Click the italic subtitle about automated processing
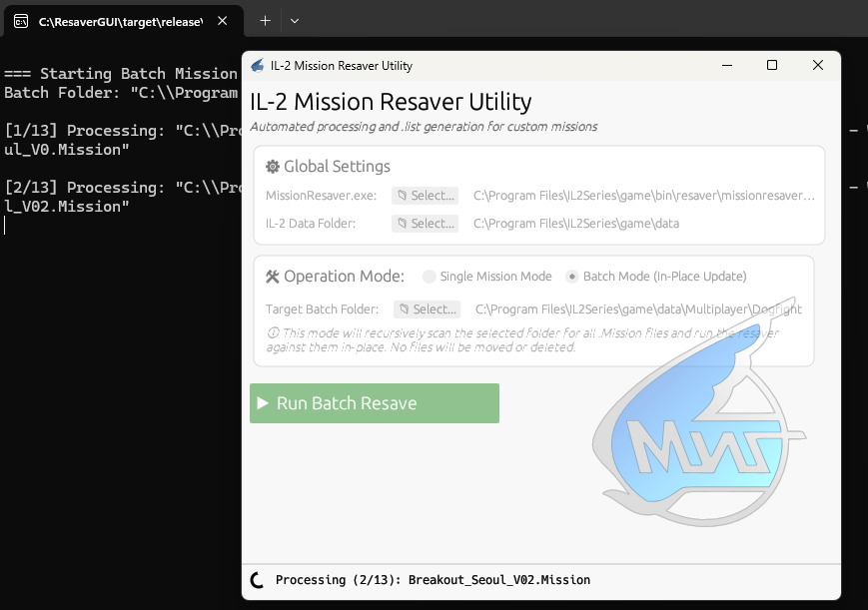The height and width of the screenshot is (610, 868). click(424, 127)
